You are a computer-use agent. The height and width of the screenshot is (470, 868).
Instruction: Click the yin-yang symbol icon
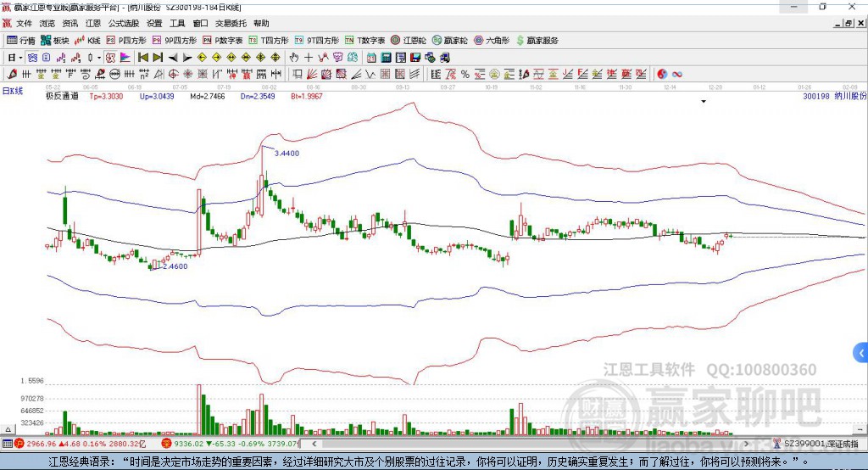662,75
